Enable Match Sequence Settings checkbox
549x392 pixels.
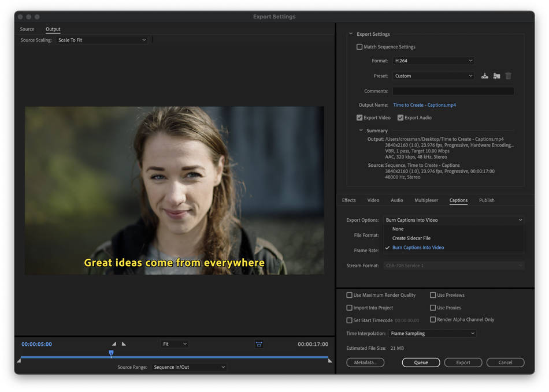[x=359, y=47]
